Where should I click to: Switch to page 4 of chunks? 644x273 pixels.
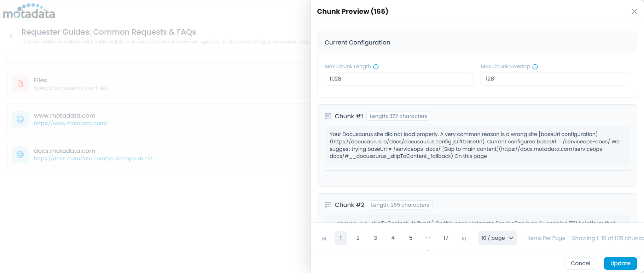(393, 238)
